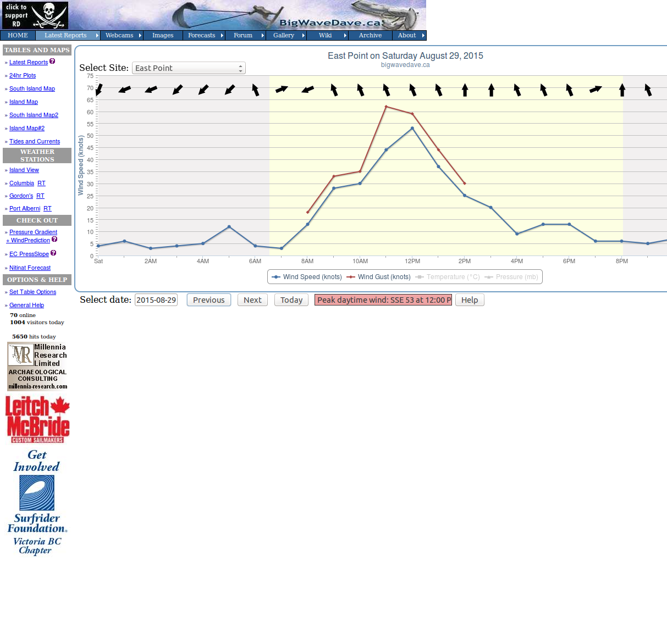Click the Surfrider Foundation logo
667x644 pixels.
pyautogui.click(x=37, y=493)
